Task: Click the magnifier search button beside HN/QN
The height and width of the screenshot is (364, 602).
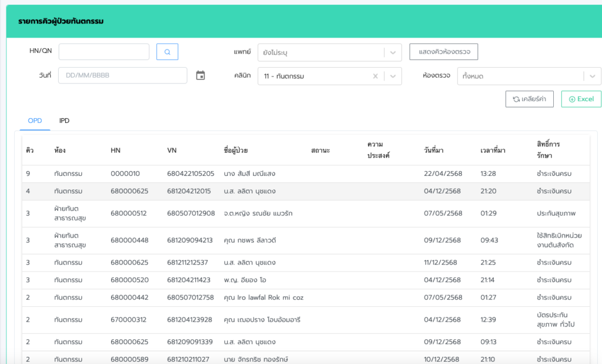Action: pyautogui.click(x=167, y=52)
